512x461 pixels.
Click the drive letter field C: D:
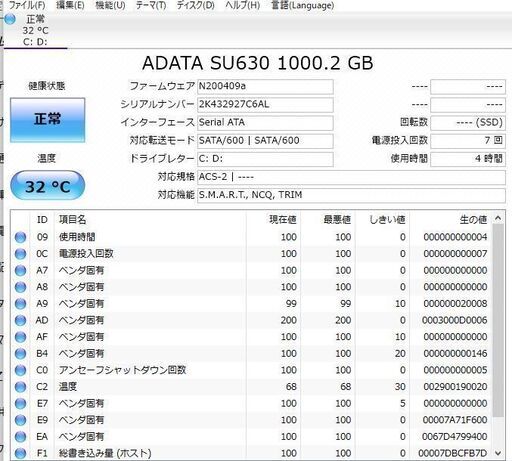(265, 159)
